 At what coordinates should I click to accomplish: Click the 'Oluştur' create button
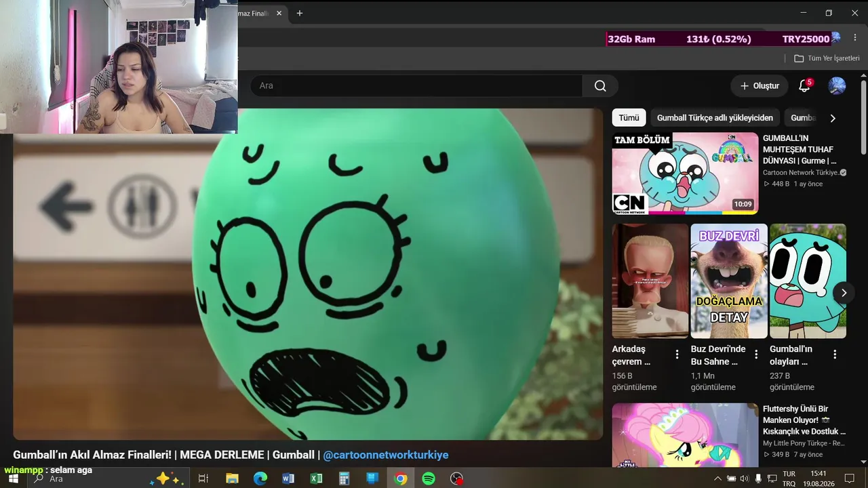point(759,86)
